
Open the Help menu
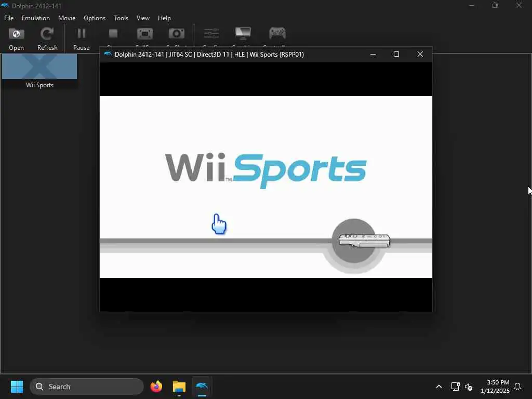pyautogui.click(x=164, y=18)
